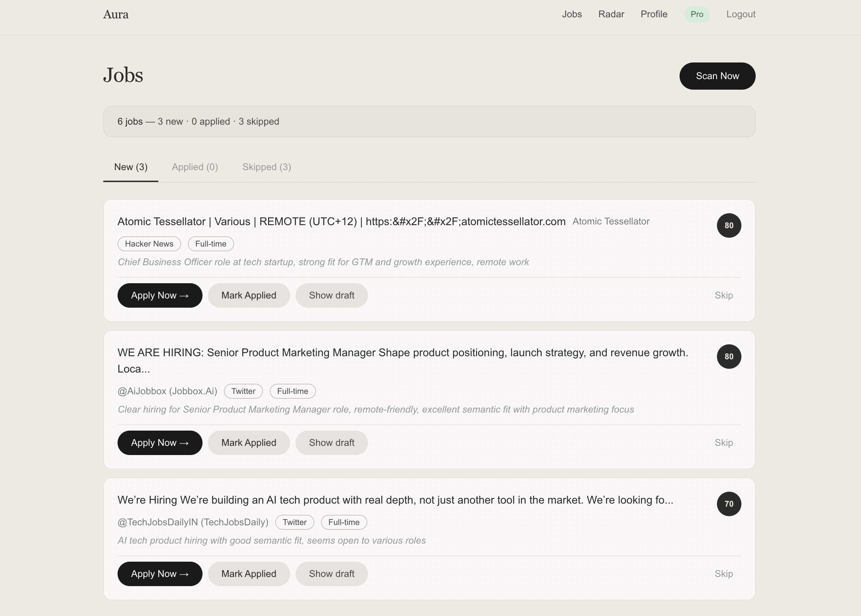Click score 70 badge on TechJobsDaily job

(728, 504)
